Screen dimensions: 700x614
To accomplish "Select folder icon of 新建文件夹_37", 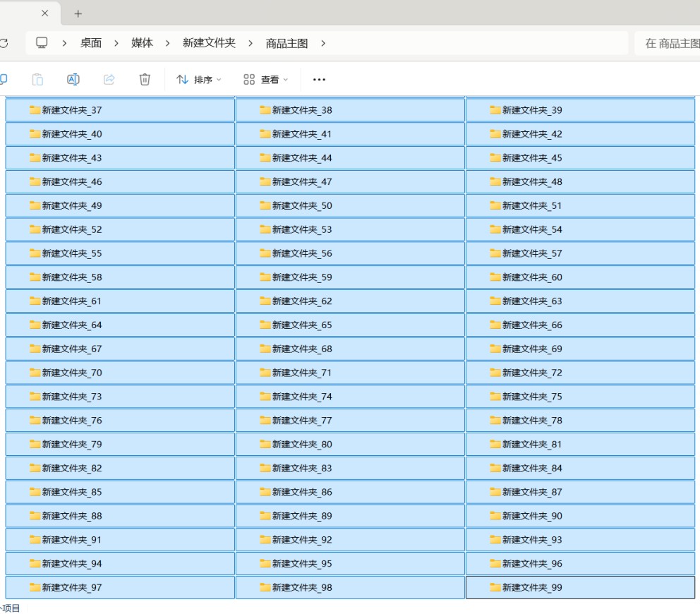I will [35, 110].
